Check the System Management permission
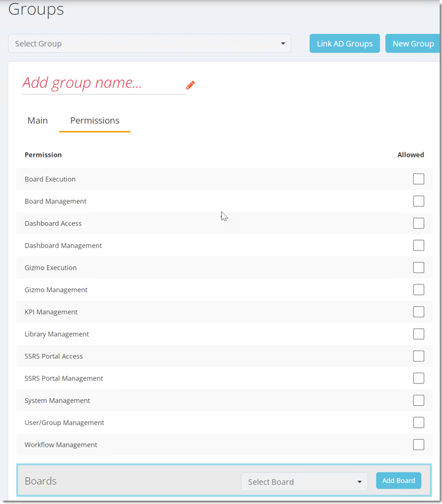This screenshot has width=442, height=504. (x=418, y=401)
